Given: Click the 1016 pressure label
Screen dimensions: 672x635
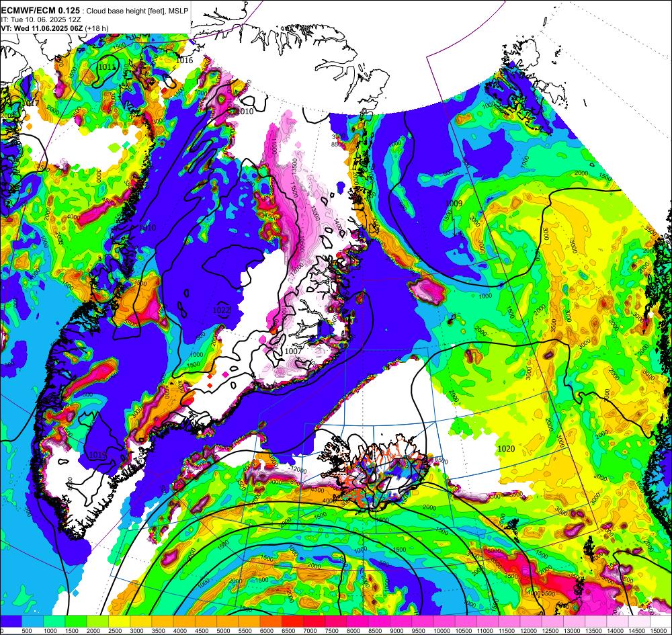Looking at the screenshot, I should pyautogui.click(x=185, y=60).
